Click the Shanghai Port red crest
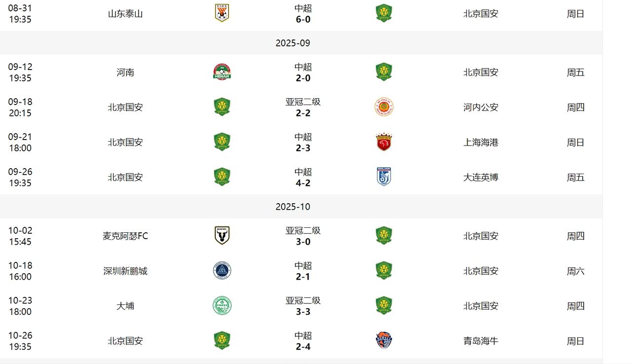Screen dimensions: 632x364 point(384,142)
